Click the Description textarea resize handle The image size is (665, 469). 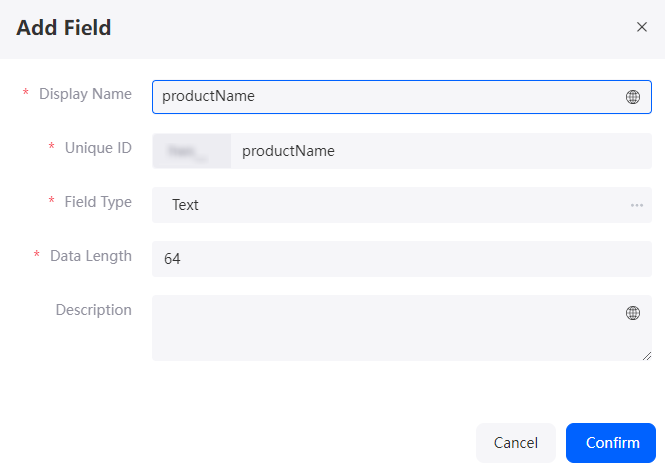click(647, 356)
